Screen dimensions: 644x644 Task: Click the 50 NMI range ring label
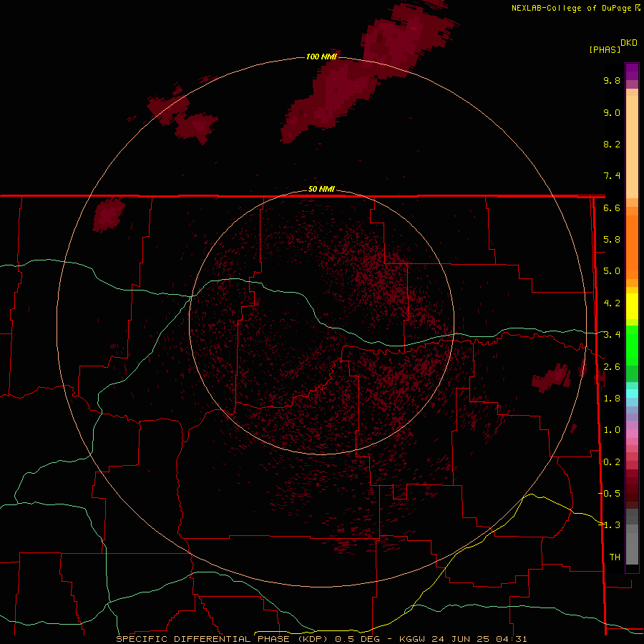[321, 189]
